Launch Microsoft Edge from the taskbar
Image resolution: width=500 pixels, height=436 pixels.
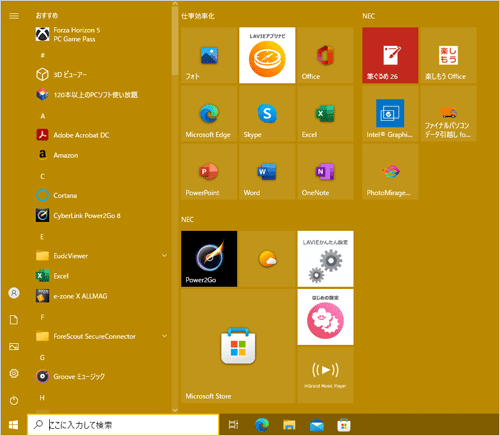click(262, 425)
